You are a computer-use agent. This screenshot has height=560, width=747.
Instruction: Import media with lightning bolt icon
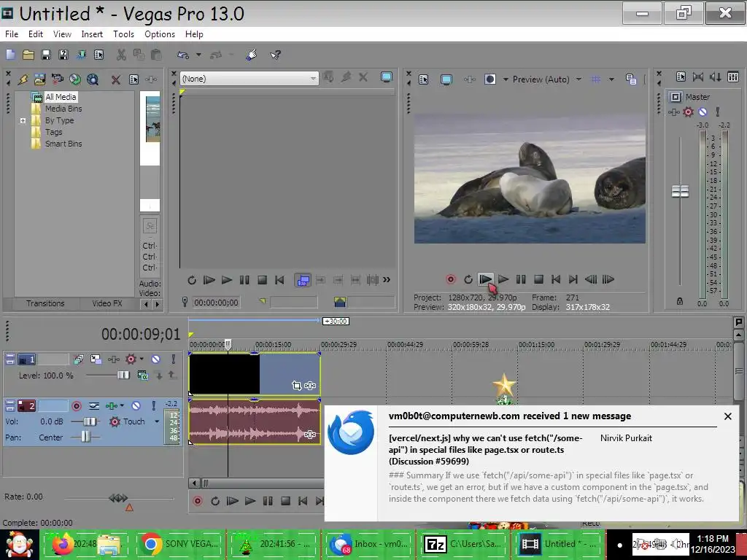pos(23,79)
